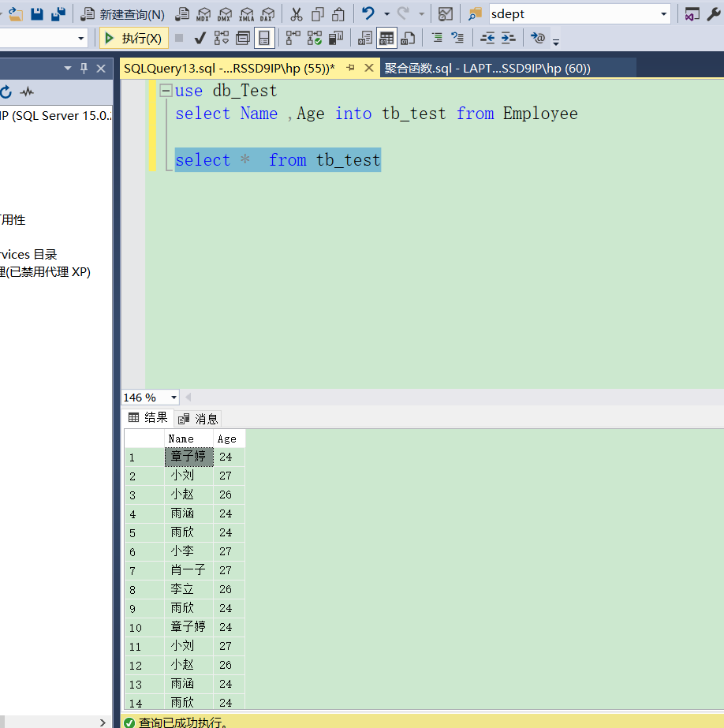Click the Name column header
The image size is (724, 728).
[x=188, y=439]
